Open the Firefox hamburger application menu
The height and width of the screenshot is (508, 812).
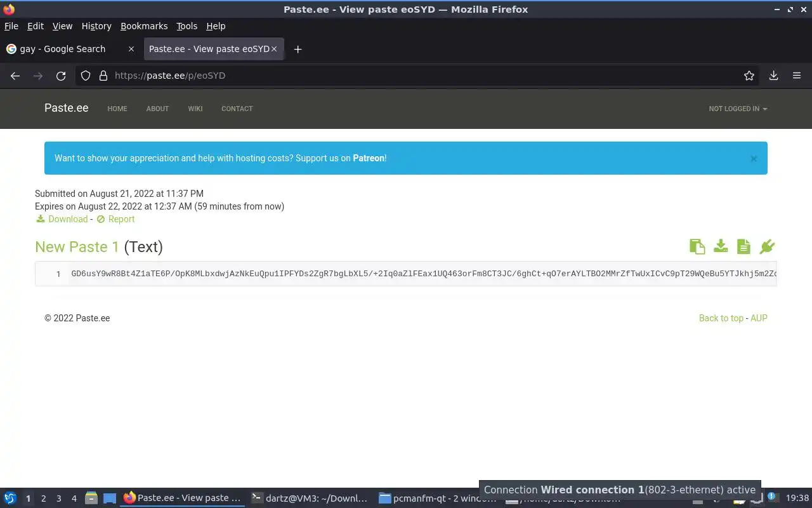pyautogui.click(x=797, y=76)
